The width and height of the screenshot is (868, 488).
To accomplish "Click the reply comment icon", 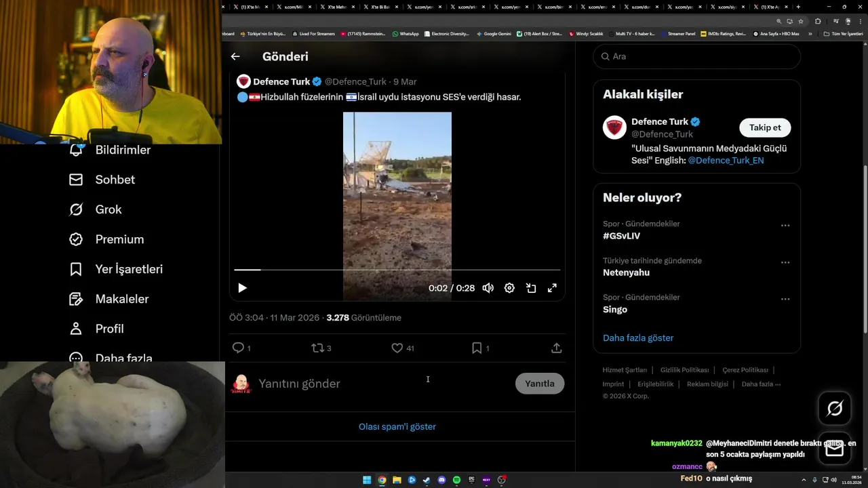I will (x=238, y=348).
